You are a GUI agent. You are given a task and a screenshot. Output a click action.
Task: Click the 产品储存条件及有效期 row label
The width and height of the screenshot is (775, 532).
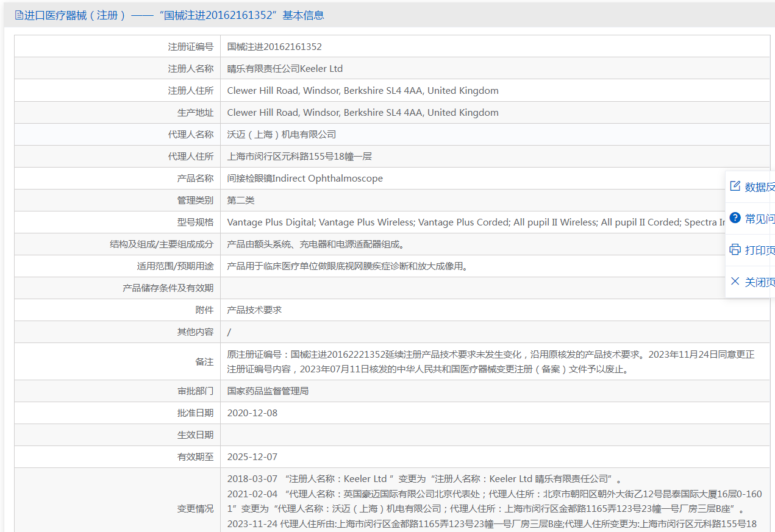pos(168,288)
